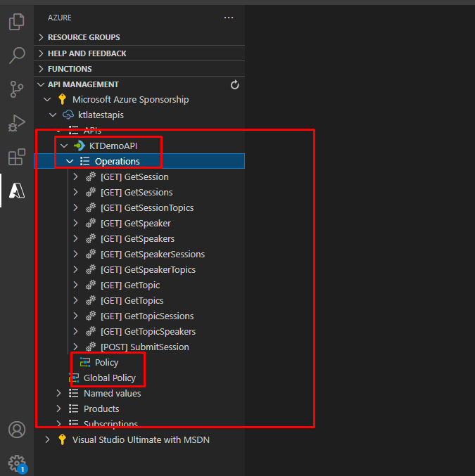Open the Manage gear icon
This screenshot has height=476, width=475.
(x=17, y=463)
